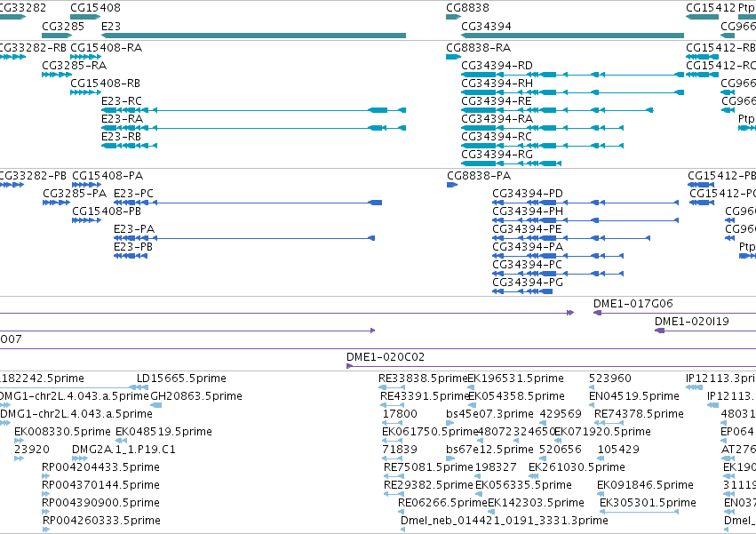Screen dimensions: 756x534
Task: Click the CG34394-RC transcript
Action: pos(543,146)
